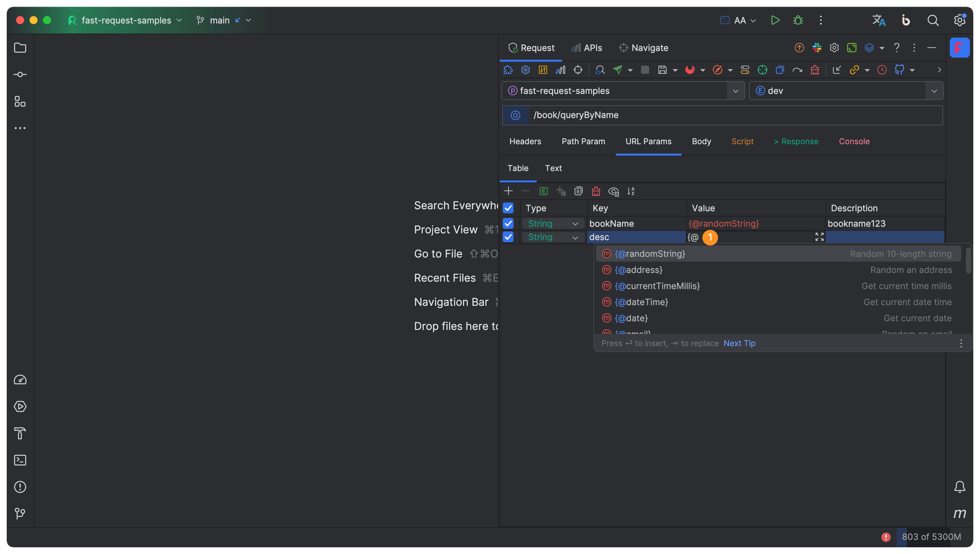Switch to the Body tab
Image resolution: width=980 pixels, height=554 pixels.
tap(701, 142)
